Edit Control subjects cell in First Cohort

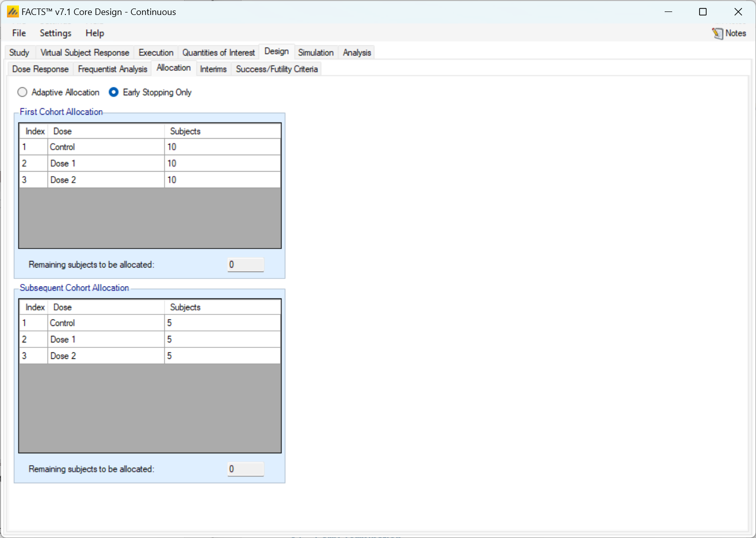pos(222,147)
